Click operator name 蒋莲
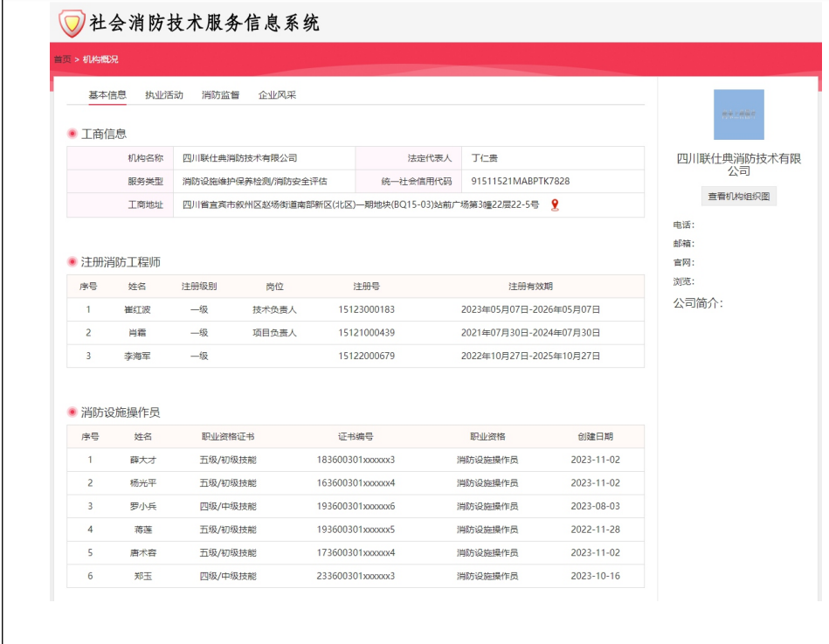 pyautogui.click(x=143, y=530)
